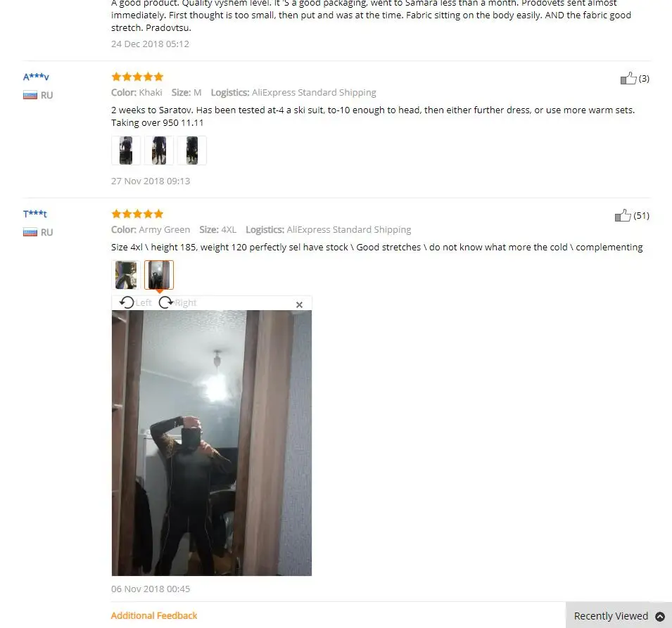Image resolution: width=672 pixels, height=628 pixels.
Task: Select the highlighted second thumbnail in T***t's review
Action: (x=159, y=274)
